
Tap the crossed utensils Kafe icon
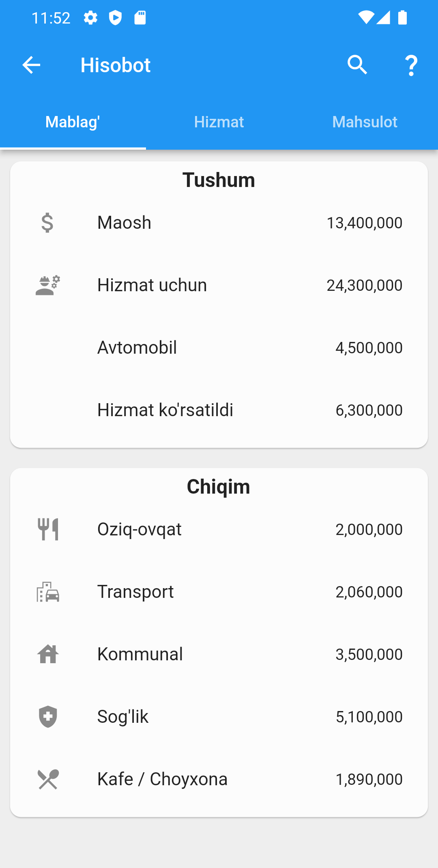48,779
